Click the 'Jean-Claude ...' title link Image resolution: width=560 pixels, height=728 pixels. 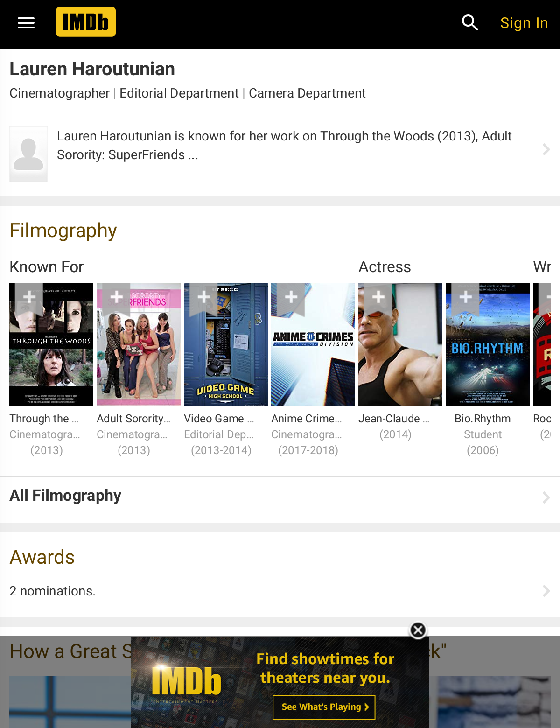394,419
